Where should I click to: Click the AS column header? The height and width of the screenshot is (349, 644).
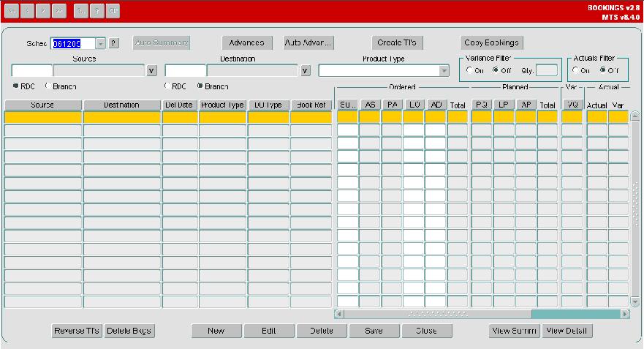coord(370,105)
